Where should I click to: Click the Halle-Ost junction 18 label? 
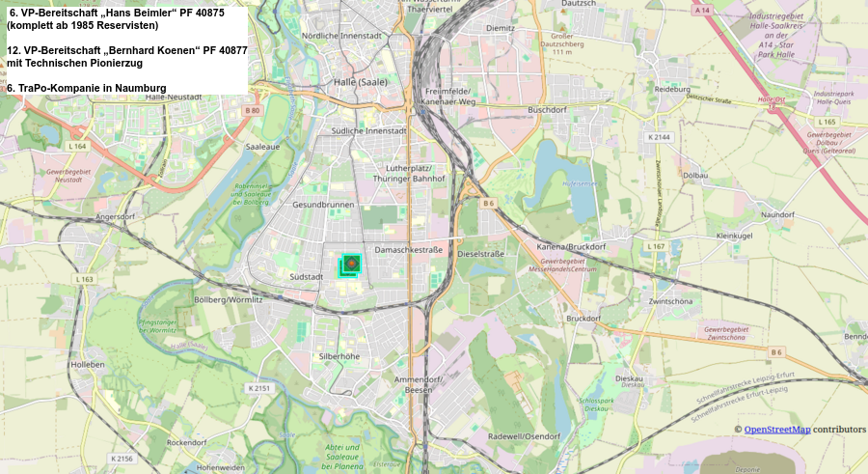772,99
